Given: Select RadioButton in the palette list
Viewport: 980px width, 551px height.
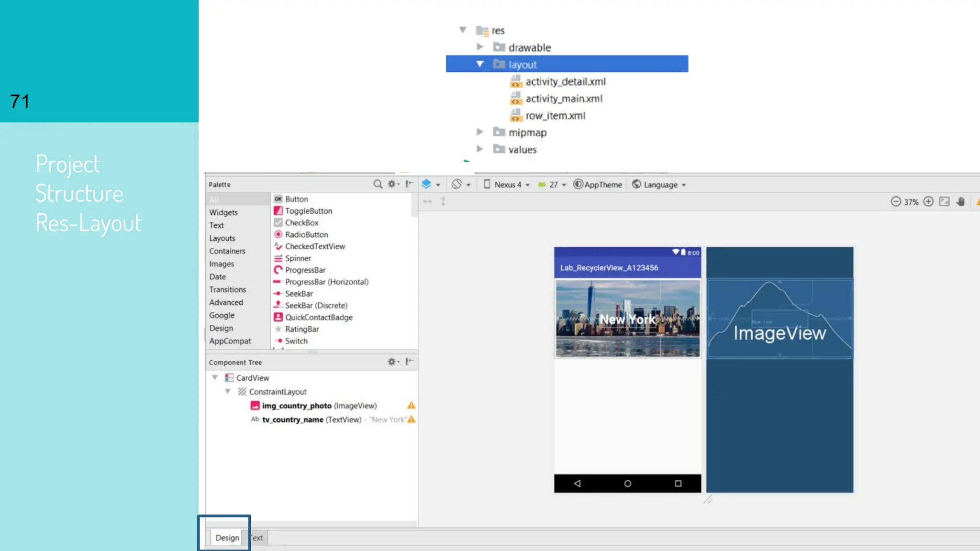Looking at the screenshot, I should tap(306, 234).
